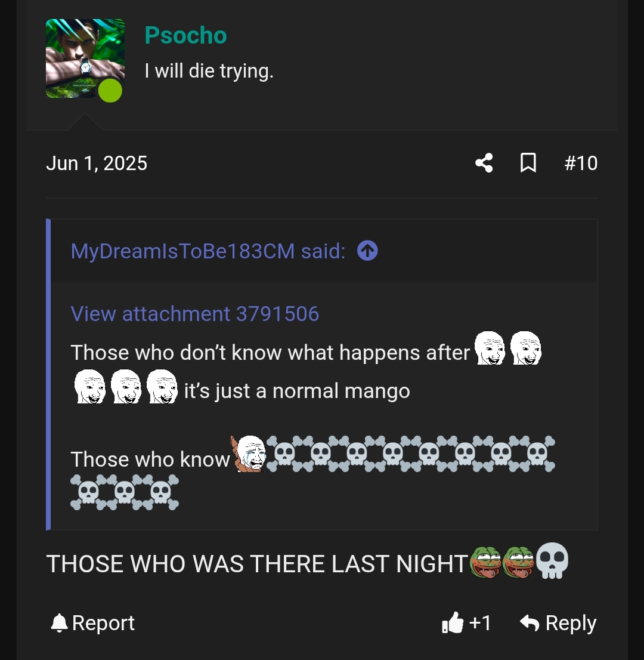Share post #10 via the share icon
Screen dimensions: 644x660
click(484, 163)
